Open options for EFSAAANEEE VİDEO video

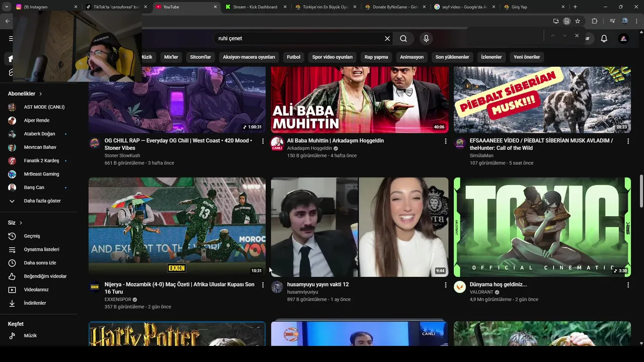pyautogui.click(x=628, y=141)
